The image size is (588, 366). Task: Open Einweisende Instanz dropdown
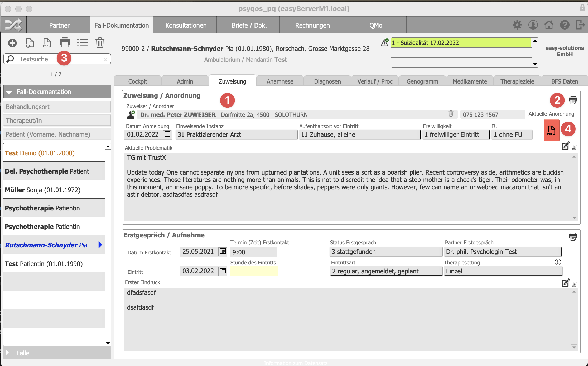click(236, 134)
